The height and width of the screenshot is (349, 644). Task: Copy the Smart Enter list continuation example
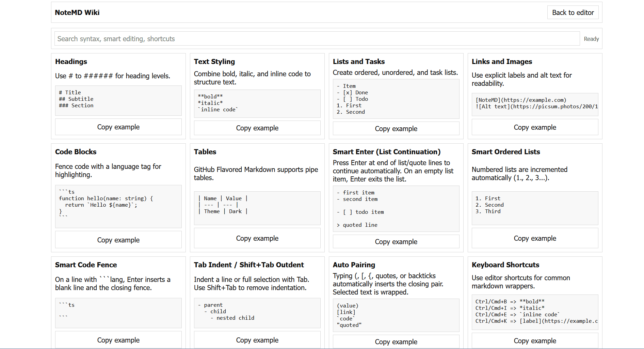pos(396,241)
